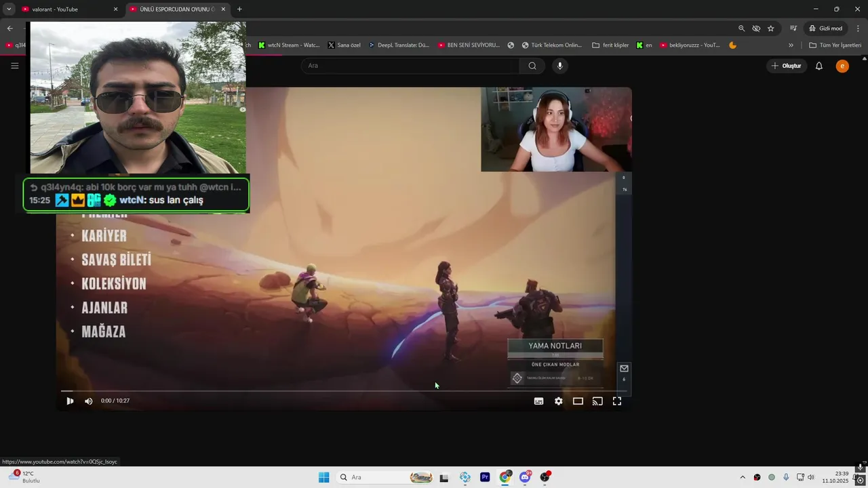Select MAĞAZA in the game menu
The image size is (868, 488).
tap(103, 332)
